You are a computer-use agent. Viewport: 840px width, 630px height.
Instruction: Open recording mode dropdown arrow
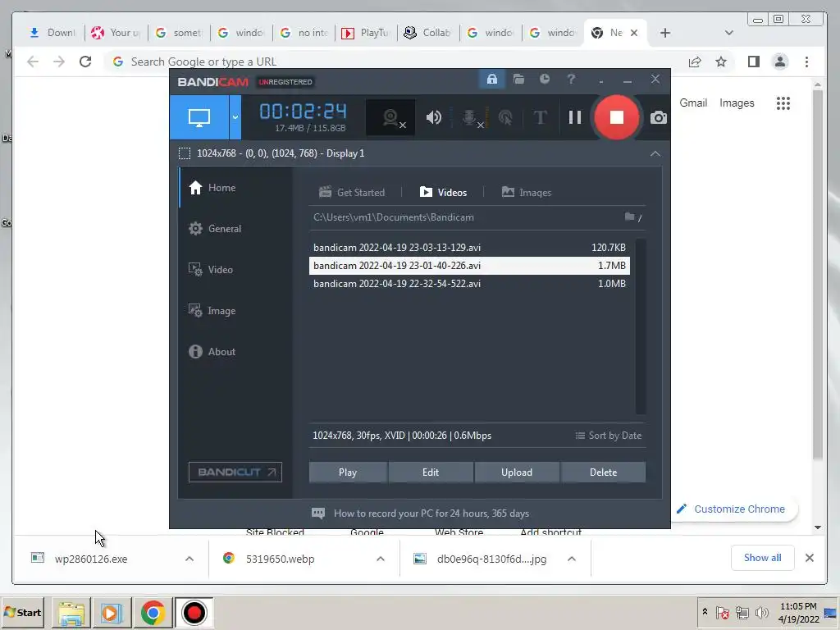[235, 117]
